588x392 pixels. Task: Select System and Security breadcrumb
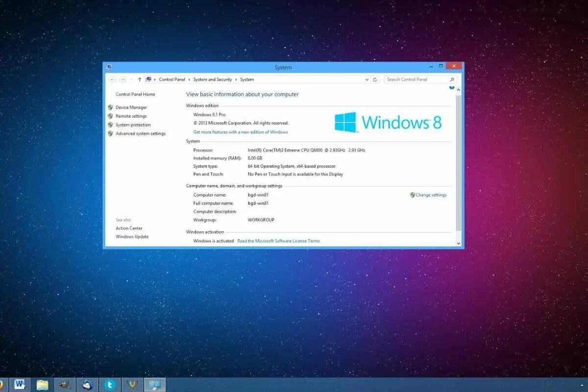tap(213, 79)
